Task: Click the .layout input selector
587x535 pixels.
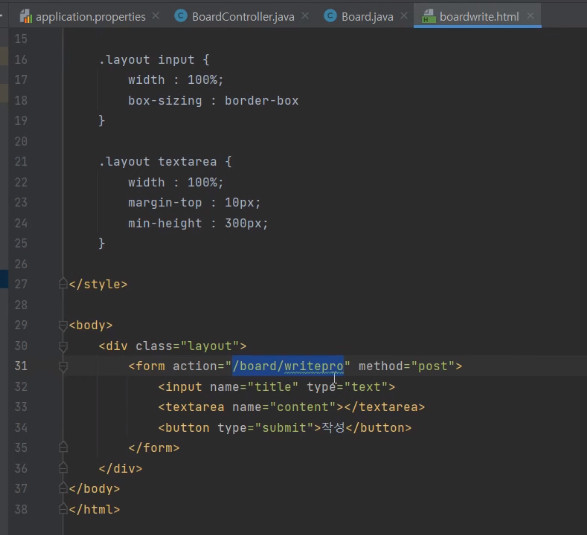Action: pos(146,60)
